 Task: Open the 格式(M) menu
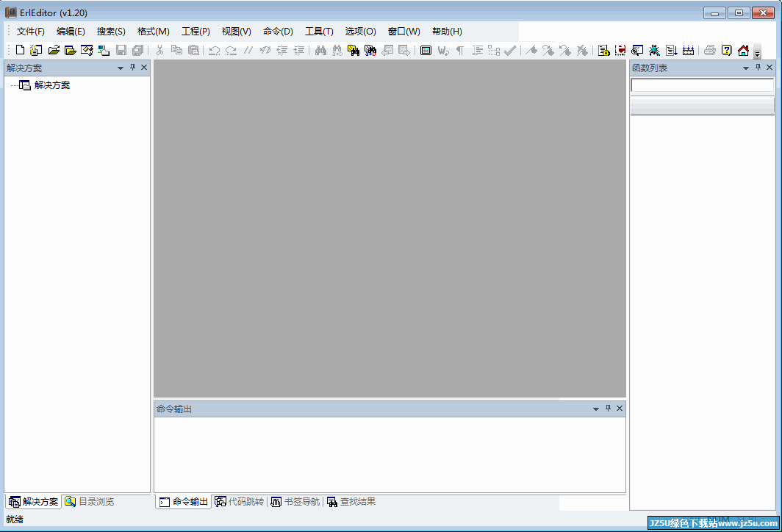point(153,32)
